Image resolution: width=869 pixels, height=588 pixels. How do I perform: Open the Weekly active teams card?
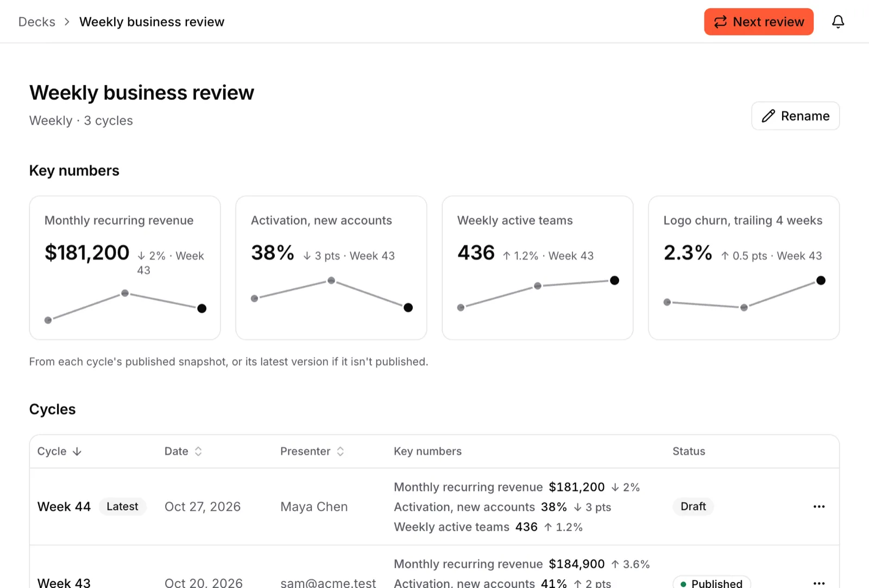(x=538, y=268)
